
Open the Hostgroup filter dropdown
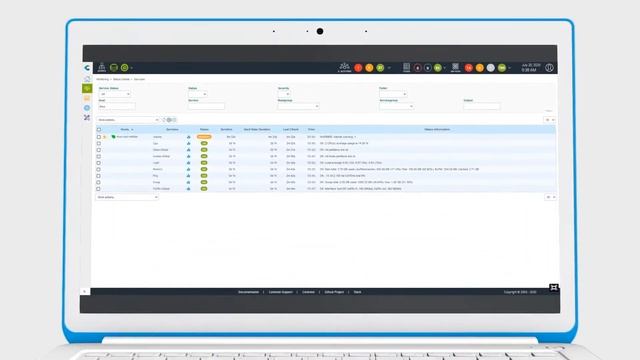[x=298, y=107]
